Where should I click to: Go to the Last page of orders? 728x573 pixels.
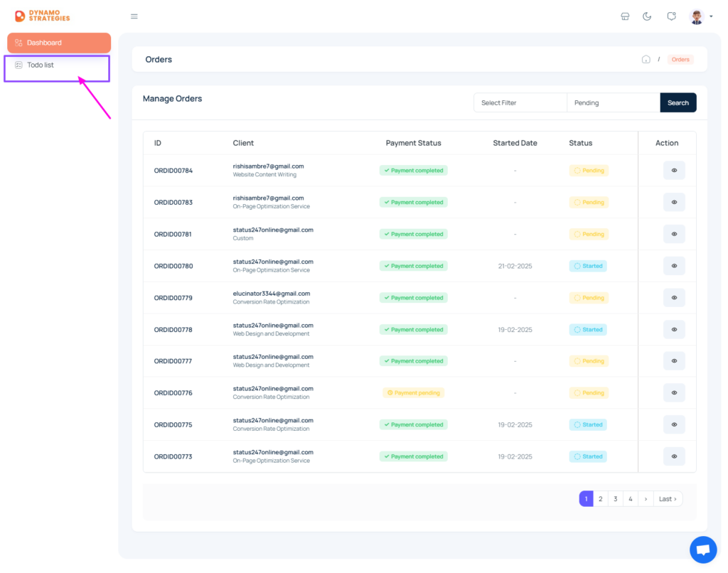(x=667, y=498)
